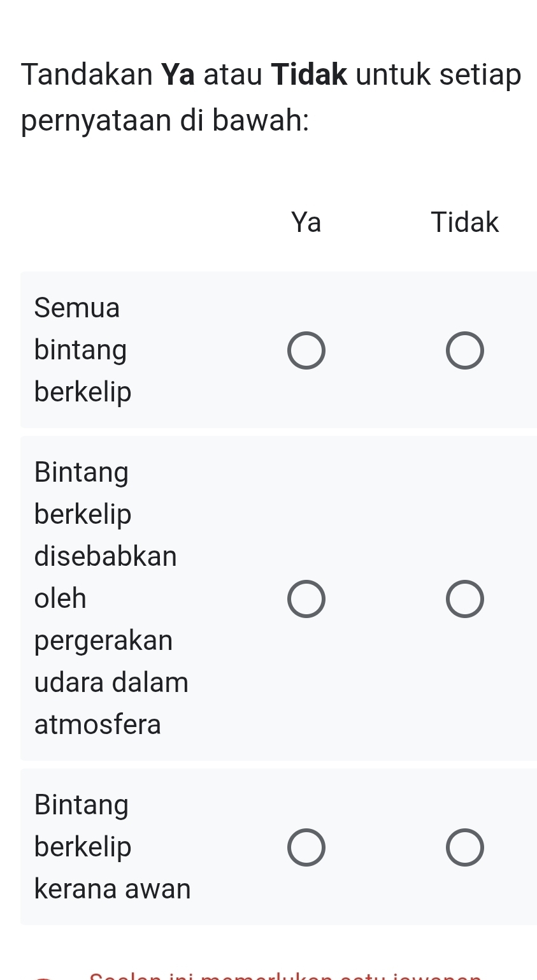Click the 'Tidak' column header

(464, 222)
